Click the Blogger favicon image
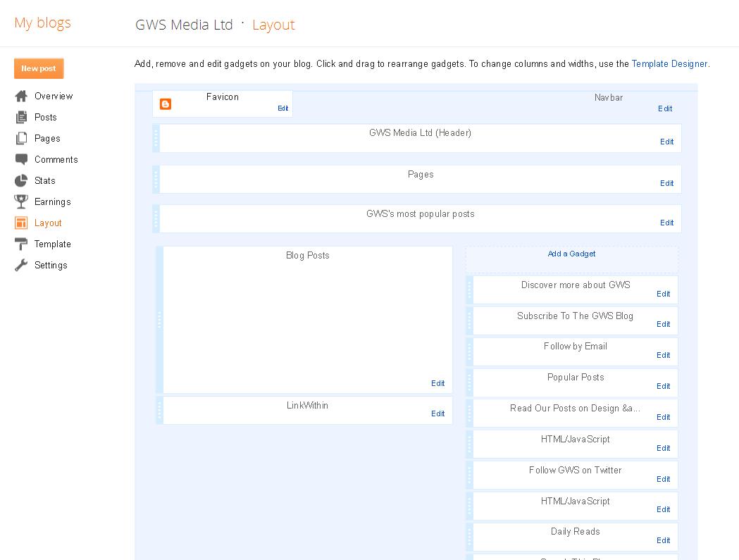Image resolution: width=739 pixels, height=560 pixels. 166,104
